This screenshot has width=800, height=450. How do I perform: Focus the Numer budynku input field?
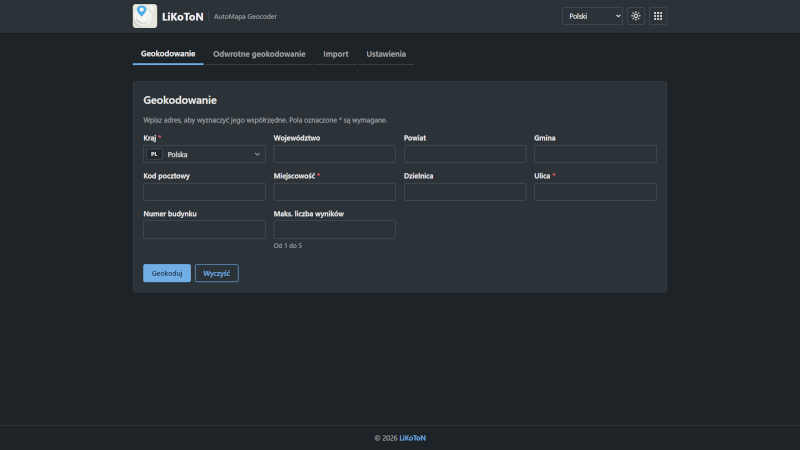tap(204, 230)
